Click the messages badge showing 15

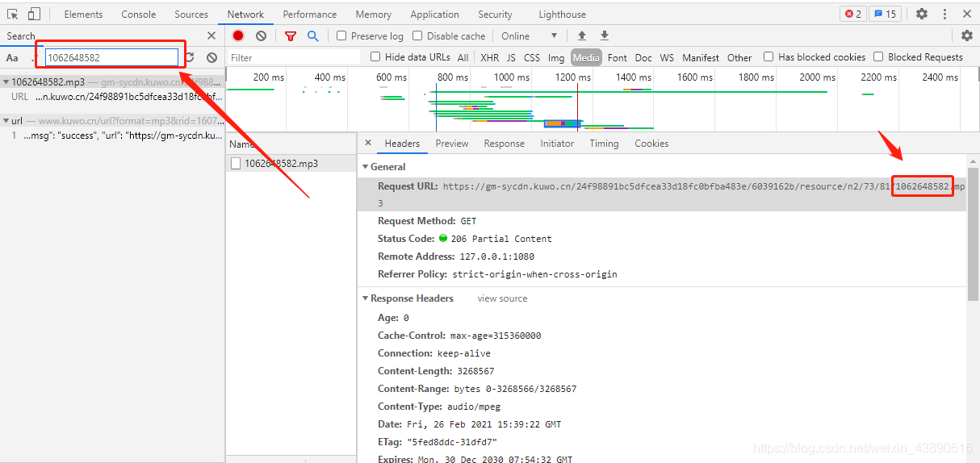[885, 14]
